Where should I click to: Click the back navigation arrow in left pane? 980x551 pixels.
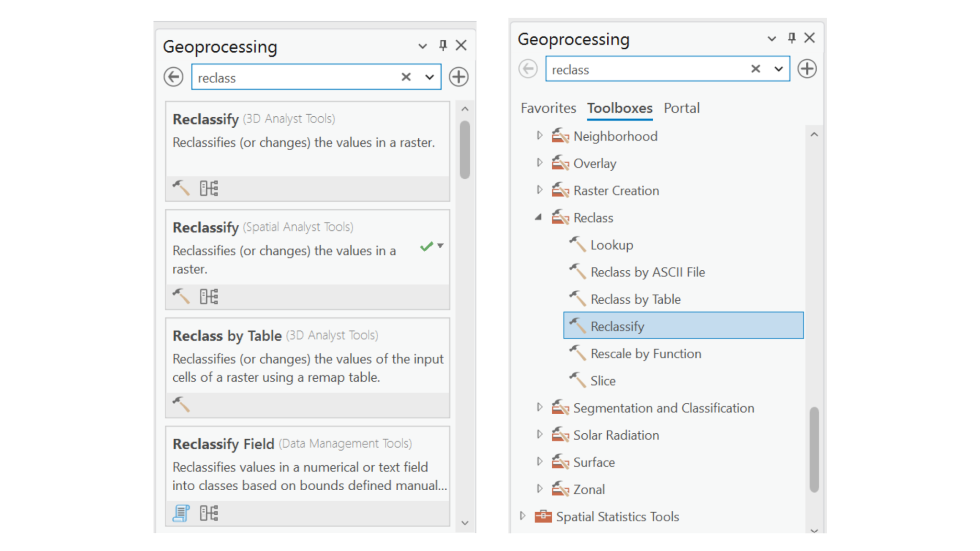coord(174,77)
